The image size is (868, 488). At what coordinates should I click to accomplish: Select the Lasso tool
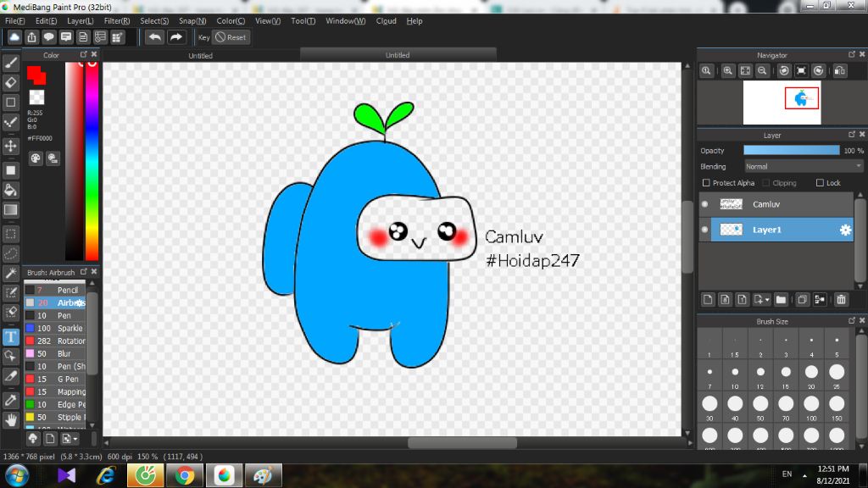[10, 253]
